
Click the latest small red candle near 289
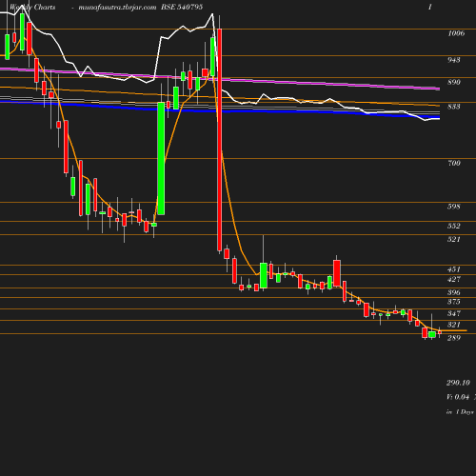click(x=440, y=332)
